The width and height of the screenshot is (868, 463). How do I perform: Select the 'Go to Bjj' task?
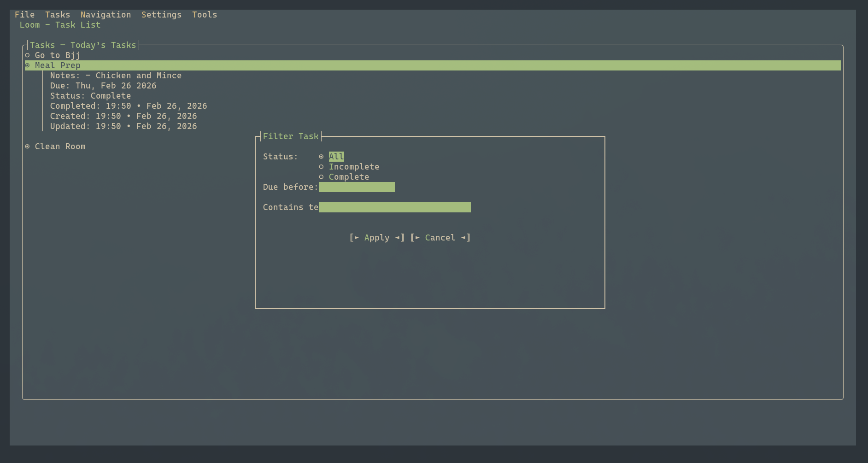tap(57, 55)
